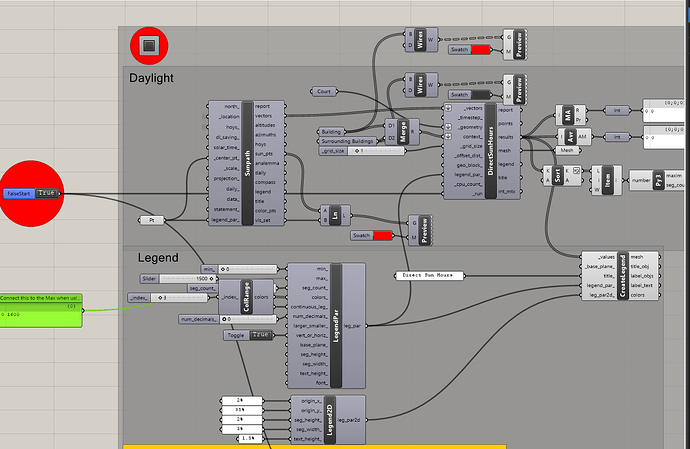Viewport: 690px width, 449px height.
Task: Click the north_ input on Sunpath
Action: pyautogui.click(x=231, y=106)
